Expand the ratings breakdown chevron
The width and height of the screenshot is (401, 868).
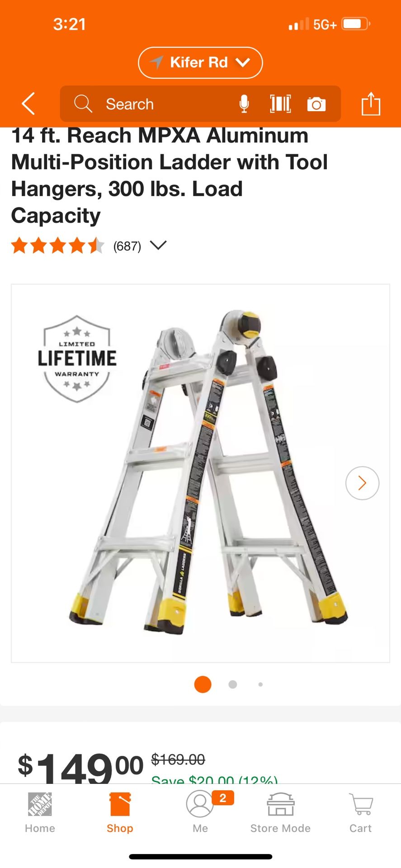pyautogui.click(x=158, y=245)
